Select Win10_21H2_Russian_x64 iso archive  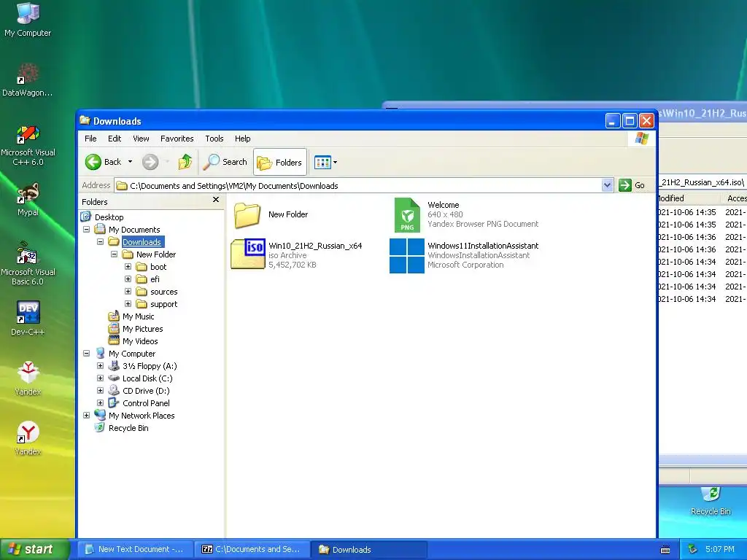[x=296, y=254]
